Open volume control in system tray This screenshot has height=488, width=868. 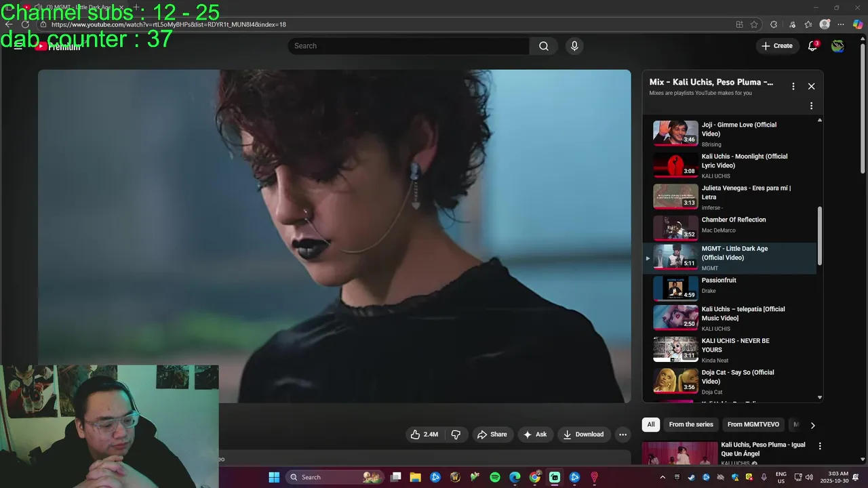pos(809,477)
